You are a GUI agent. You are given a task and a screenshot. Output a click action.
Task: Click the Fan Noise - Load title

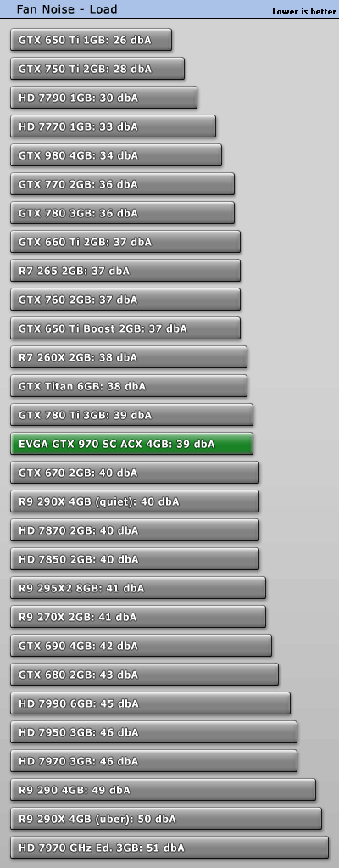coord(67,8)
